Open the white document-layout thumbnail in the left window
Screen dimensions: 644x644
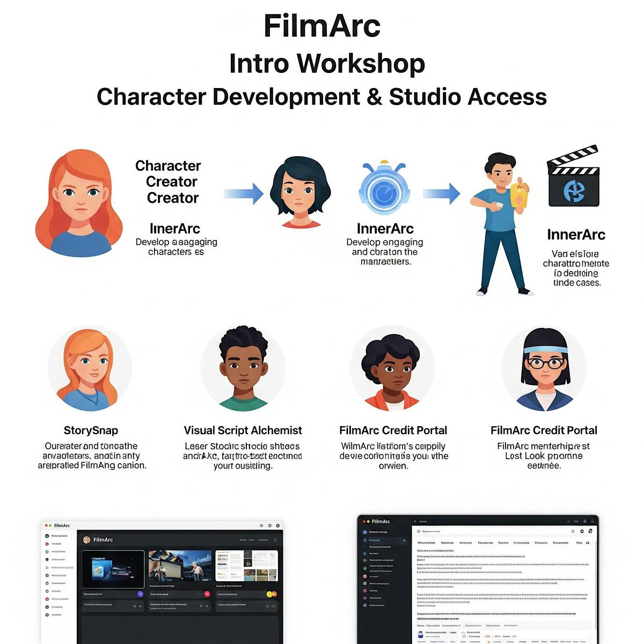coord(246,566)
